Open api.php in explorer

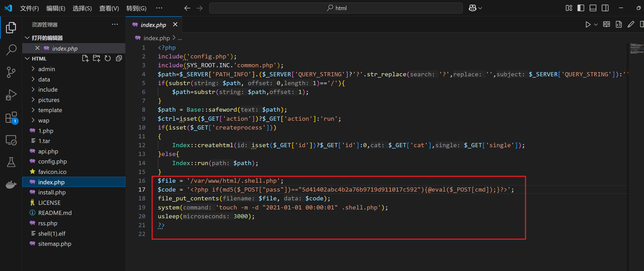(74, 151)
